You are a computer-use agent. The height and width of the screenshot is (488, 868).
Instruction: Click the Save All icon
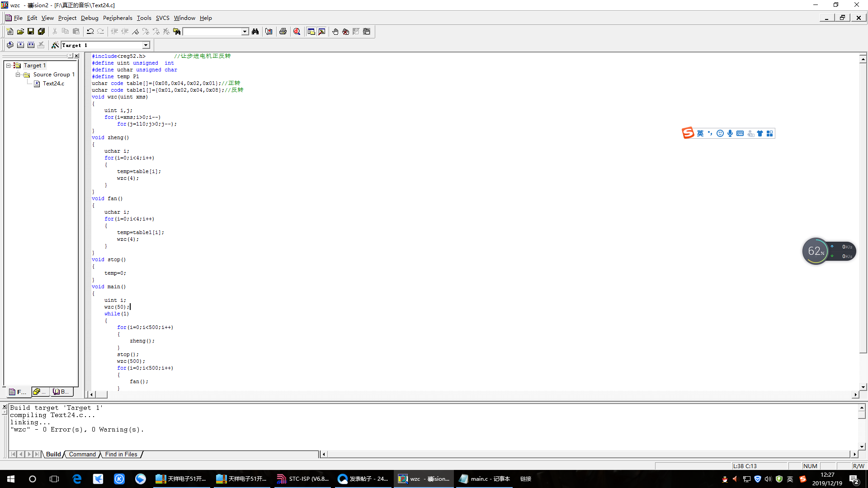(x=41, y=31)
